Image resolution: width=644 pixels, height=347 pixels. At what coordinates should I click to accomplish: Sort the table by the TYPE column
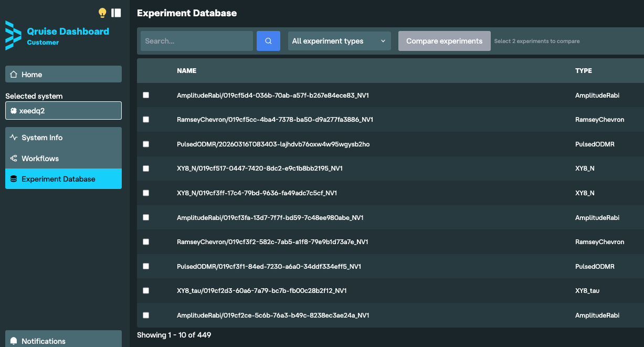[583, 70]
